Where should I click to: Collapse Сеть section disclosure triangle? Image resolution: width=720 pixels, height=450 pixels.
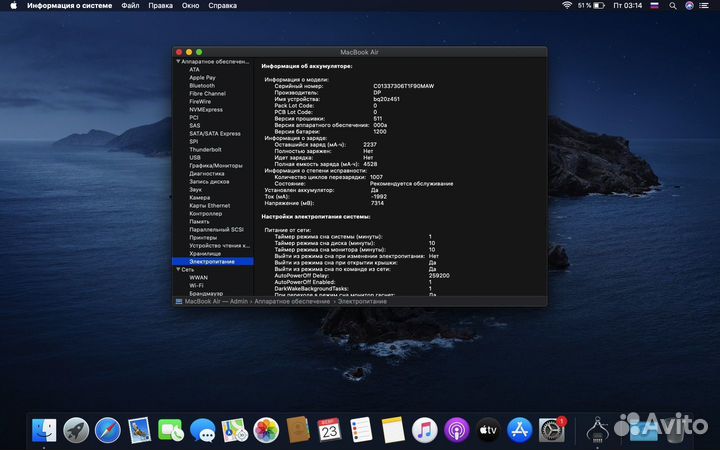tap(178, 270)
